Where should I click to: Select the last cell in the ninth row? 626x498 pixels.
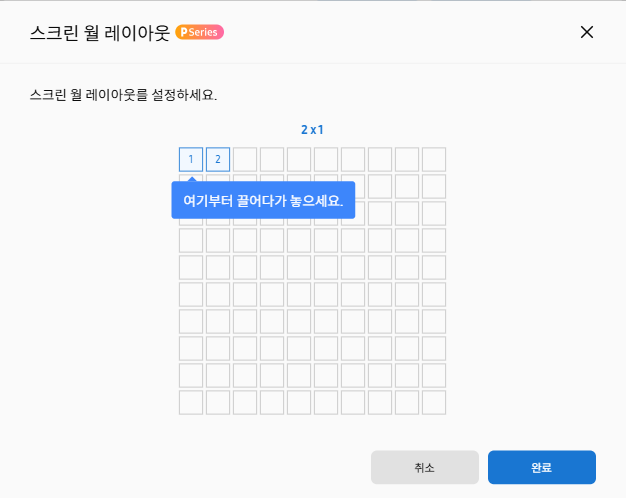434,375
